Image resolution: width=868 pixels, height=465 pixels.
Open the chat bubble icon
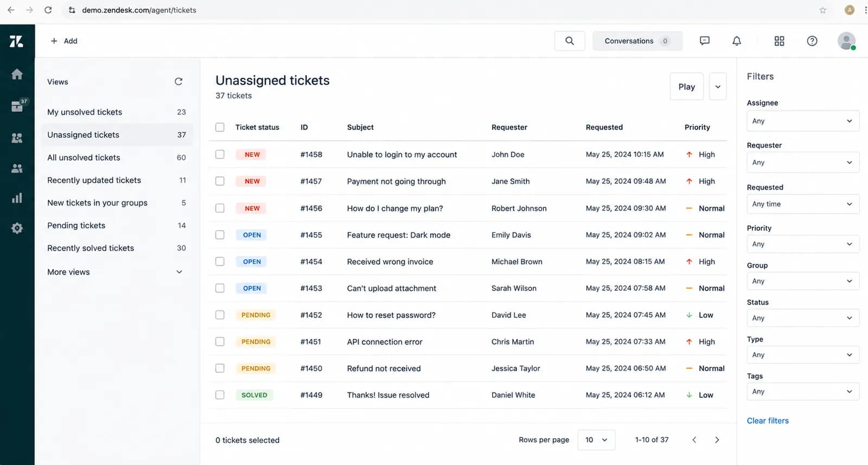[705, 41]
